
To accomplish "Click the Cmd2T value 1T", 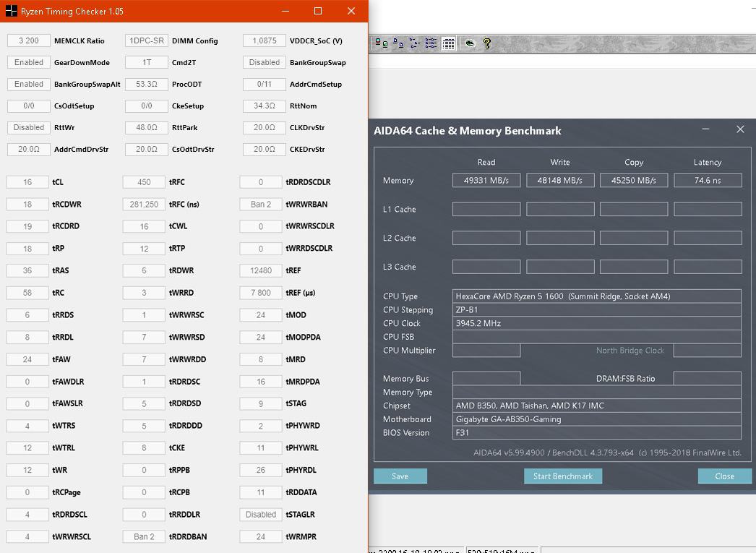I will [147, 62].
